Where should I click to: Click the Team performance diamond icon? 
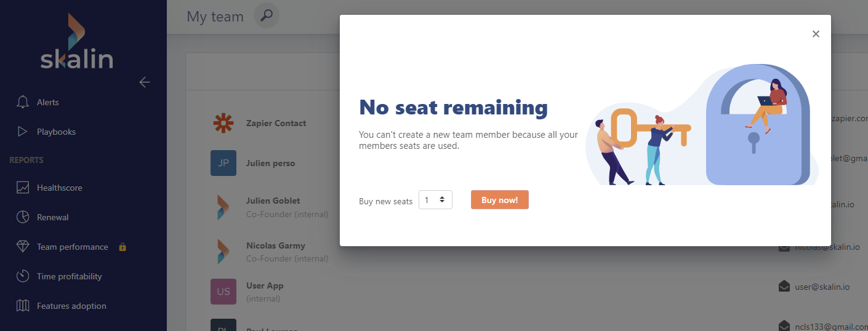coord(23,247)
